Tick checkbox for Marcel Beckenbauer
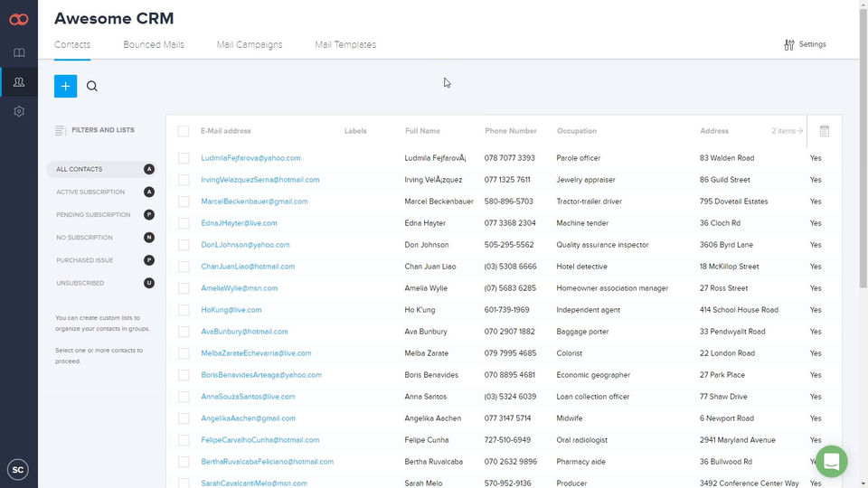 pos(184,202)
